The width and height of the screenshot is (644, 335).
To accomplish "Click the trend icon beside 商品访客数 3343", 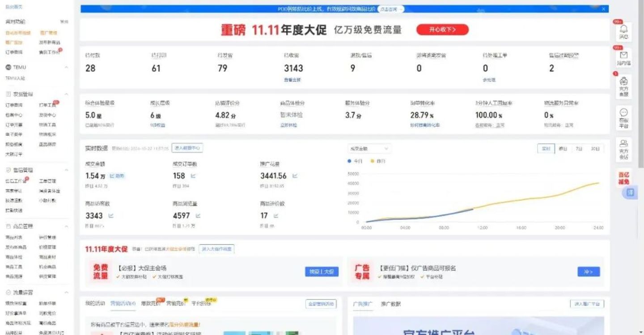I will pyautogui.click(x=111, y=216).
